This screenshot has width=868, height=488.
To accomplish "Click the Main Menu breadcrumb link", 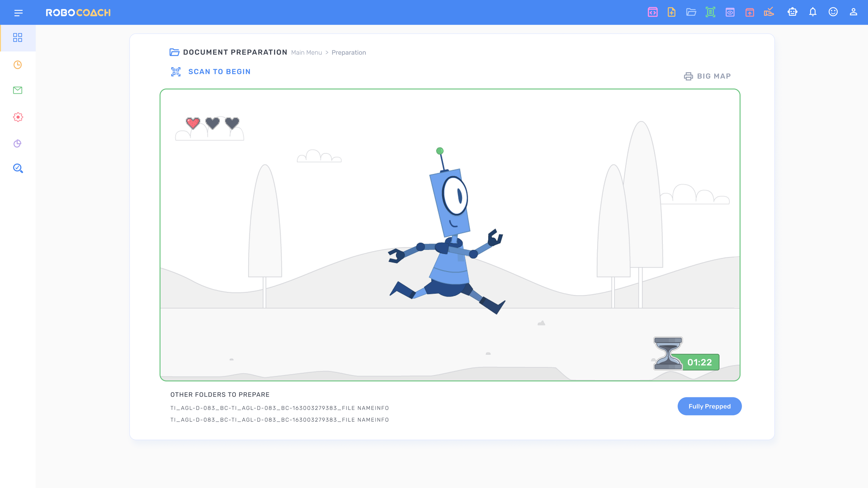I will (x=306, y=52).
